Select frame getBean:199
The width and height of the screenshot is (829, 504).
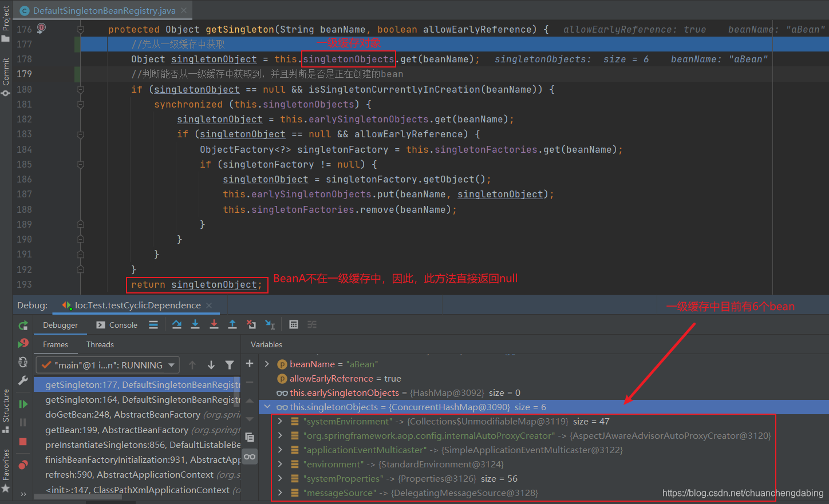coord(137,430)
